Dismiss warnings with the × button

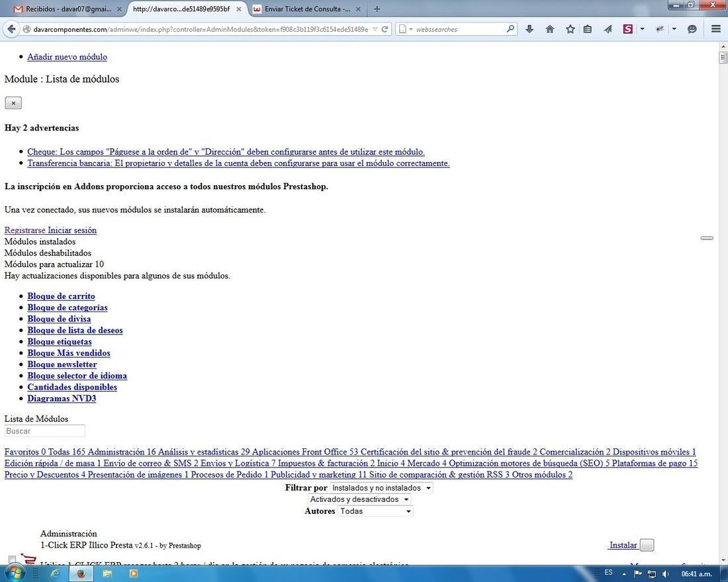tap(13, 103)
